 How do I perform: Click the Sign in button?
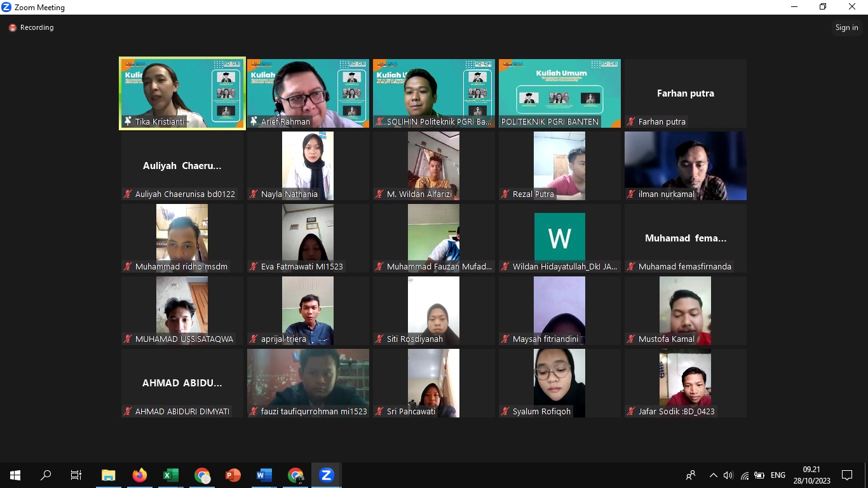tap(846, 27)
